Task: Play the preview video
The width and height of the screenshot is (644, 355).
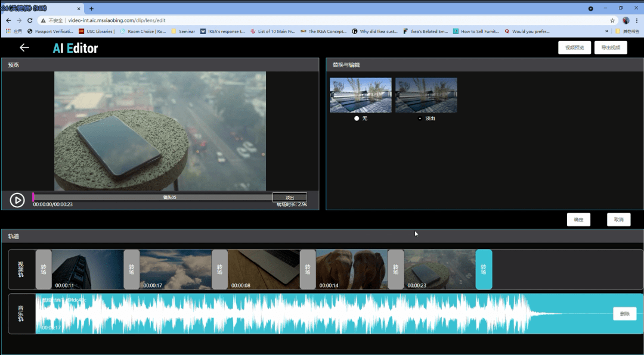Action: [x=17, y=200]
